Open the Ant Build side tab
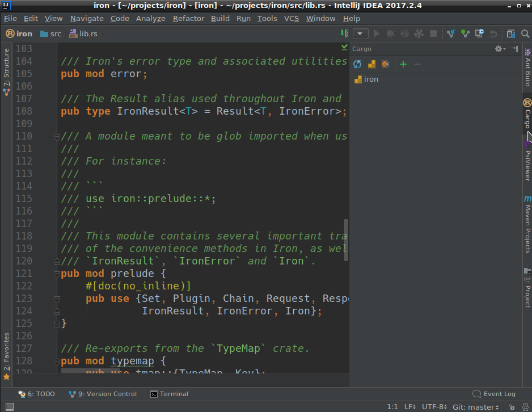 click(527, 67)
